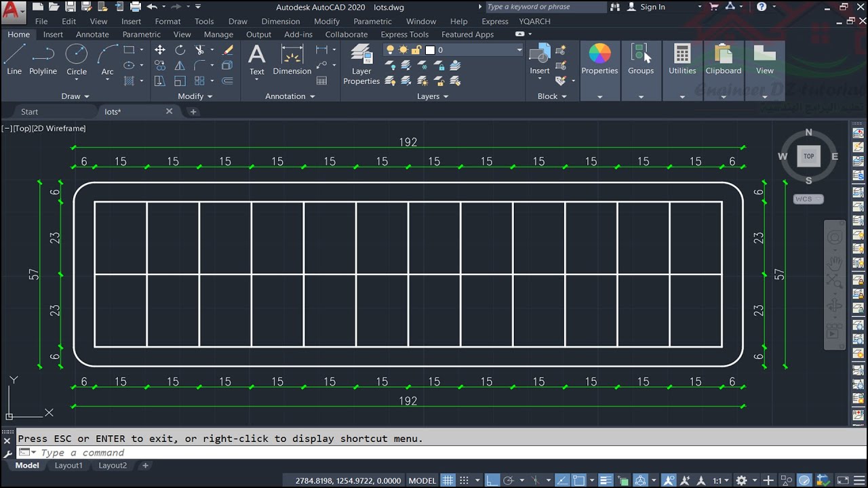Click the TOP face of ViewCube
Image resolution: width=868 pixels, height=488 pixels.
click(x=808, y=156)
